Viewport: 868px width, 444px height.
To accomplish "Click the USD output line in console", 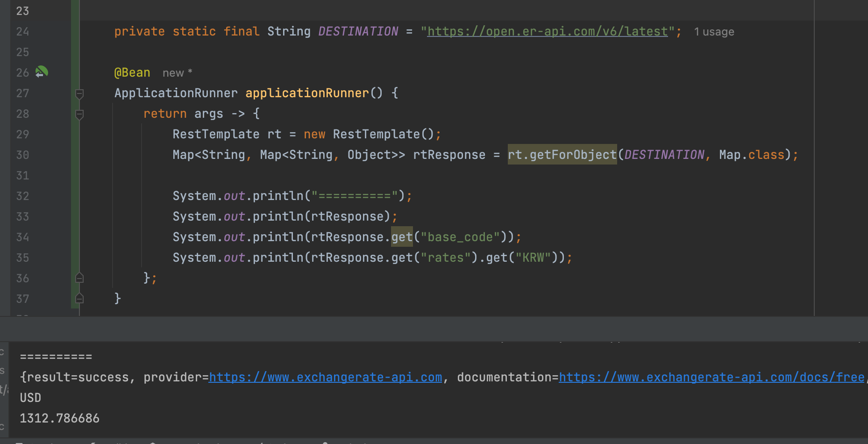I will [x=30, y=398].
